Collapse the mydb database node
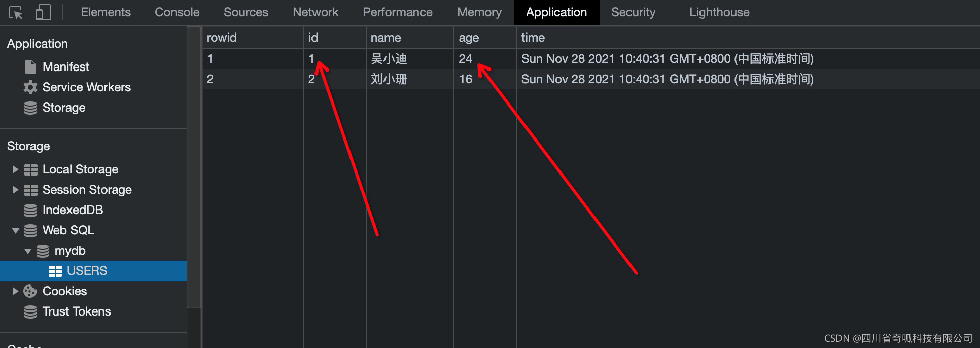The height and width of the screenshot is (348, 980). [x=27, y=251]
